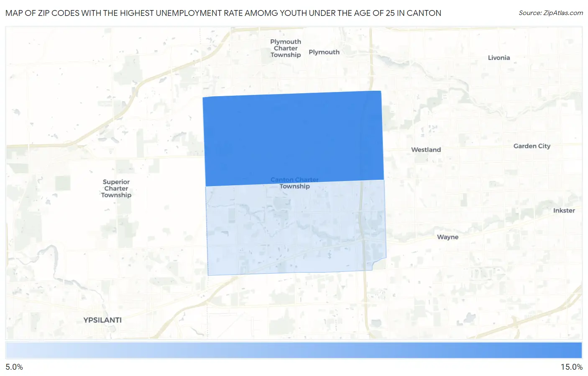Image resolution: width=588 pixels, height=376 pixels.
Task: Click the Wayne city label
Action: 447,237
